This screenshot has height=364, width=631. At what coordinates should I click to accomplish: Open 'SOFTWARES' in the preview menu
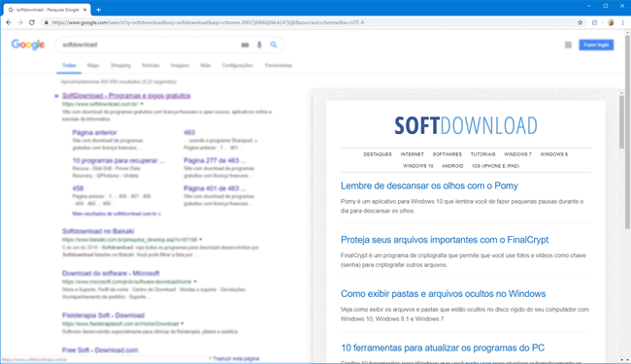click(x=448, y=154)
